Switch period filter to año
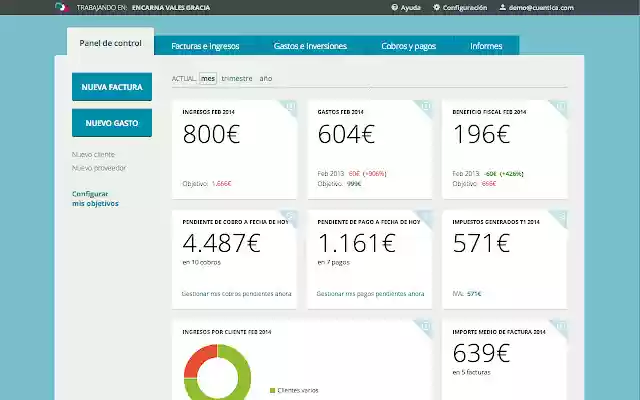640x400 pixels. point(266,78)
